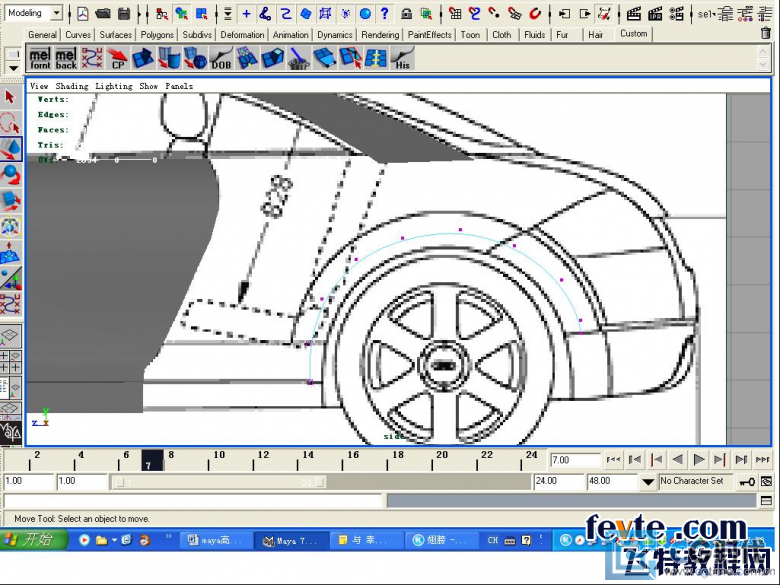780x585 pixels.
Task: Open the shelf menu arrow
Action: pyautogui.click(x=13, y=68)
